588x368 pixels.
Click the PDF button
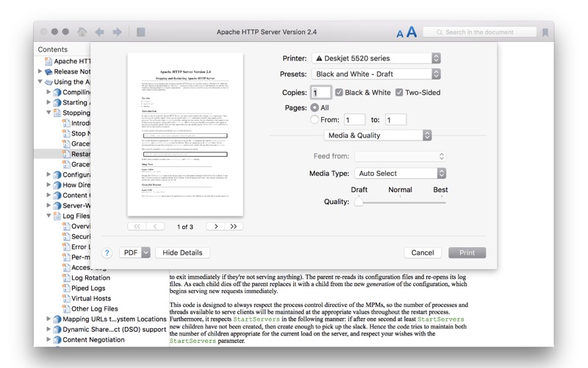point(131,252)
